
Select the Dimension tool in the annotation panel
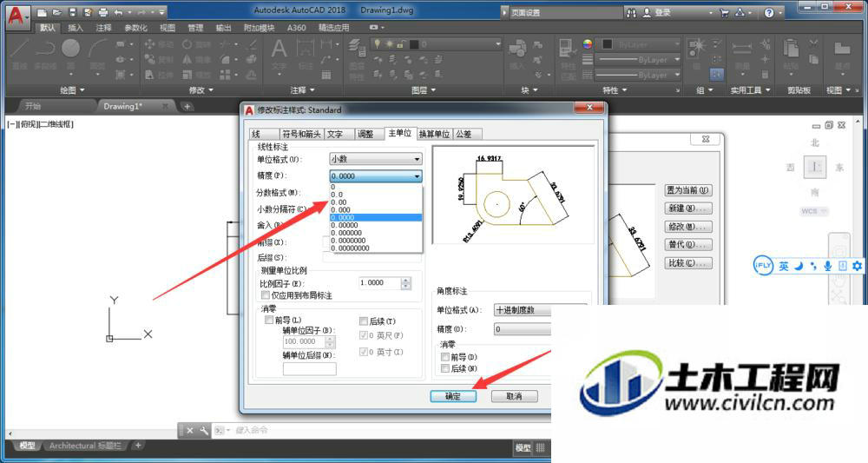[x=306, y=54]
